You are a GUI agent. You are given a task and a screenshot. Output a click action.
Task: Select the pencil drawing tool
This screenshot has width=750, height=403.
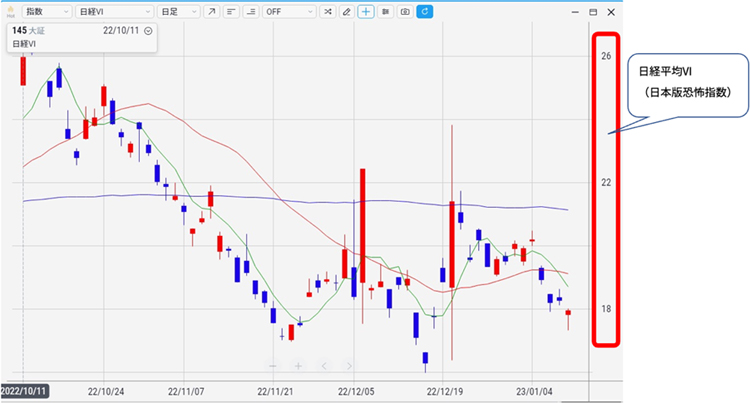[347, 11]
